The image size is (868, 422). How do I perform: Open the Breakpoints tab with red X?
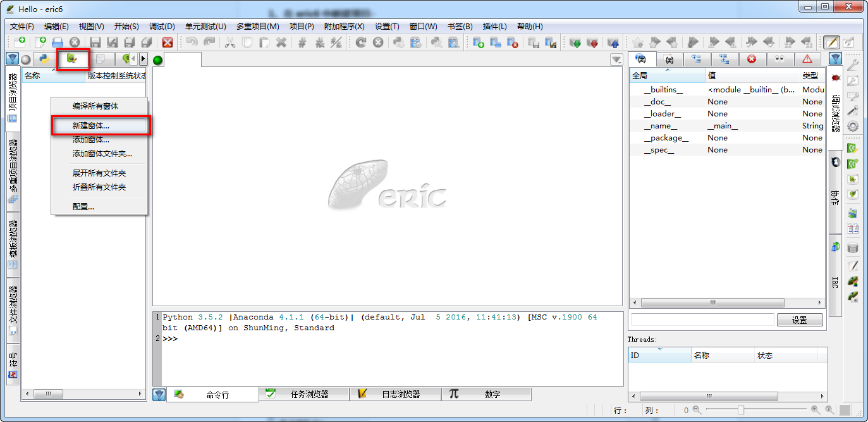(752, 59)
